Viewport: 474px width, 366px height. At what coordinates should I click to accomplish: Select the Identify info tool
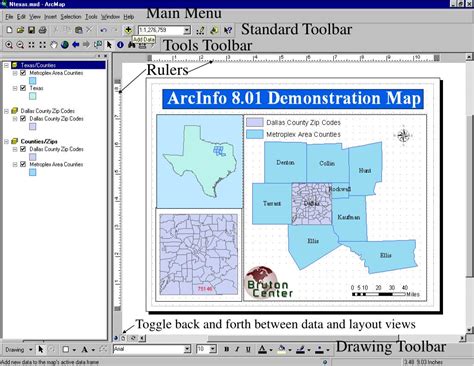tap(120, 45)
